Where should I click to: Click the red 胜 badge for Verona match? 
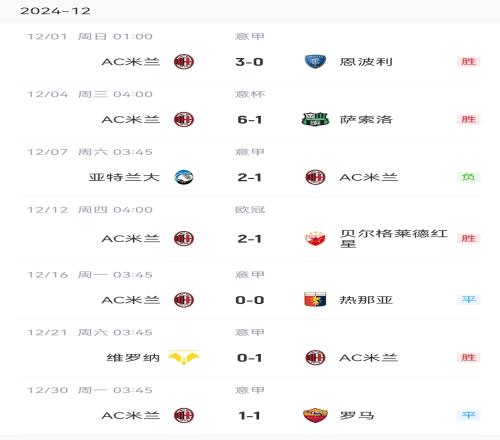point(468,357)
